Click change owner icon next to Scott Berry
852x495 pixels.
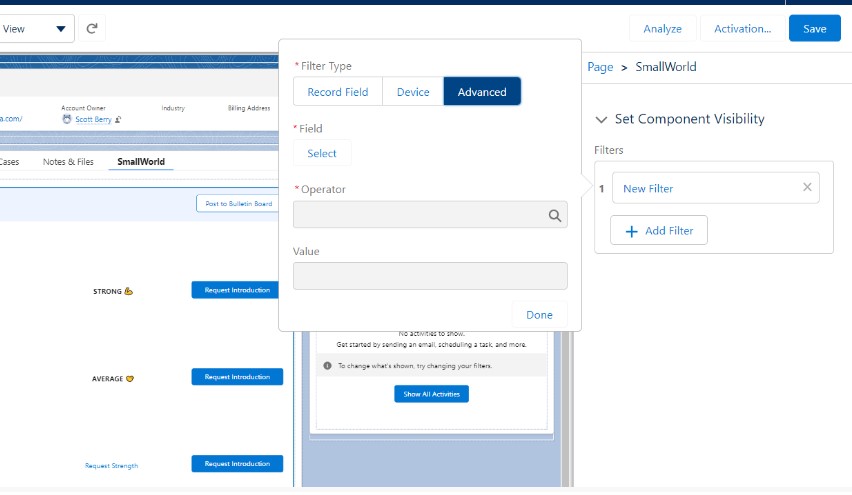point(118,118)
